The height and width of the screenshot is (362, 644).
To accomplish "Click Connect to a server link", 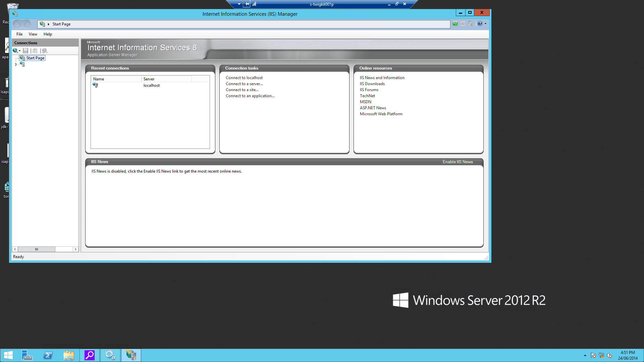I will [244, 84].
